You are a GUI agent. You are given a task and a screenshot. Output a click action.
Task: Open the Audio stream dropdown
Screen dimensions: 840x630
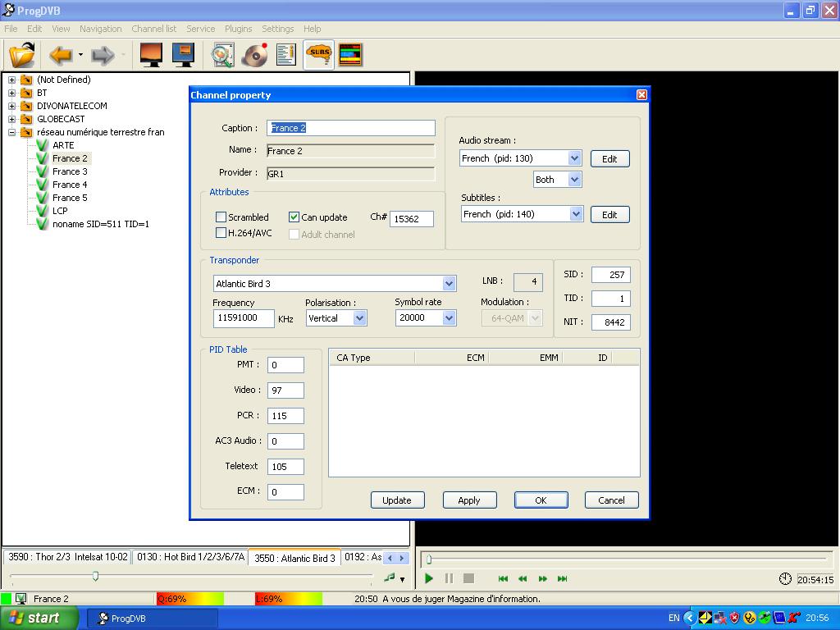pos(574,158)
